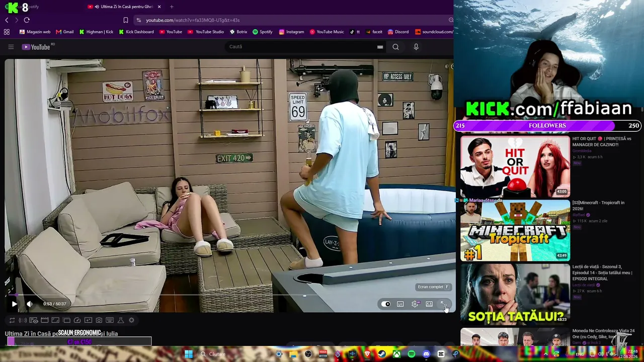Toggle the autoplay switch in the player
This screenshot has height=362, width=644.
coord(385,304)
